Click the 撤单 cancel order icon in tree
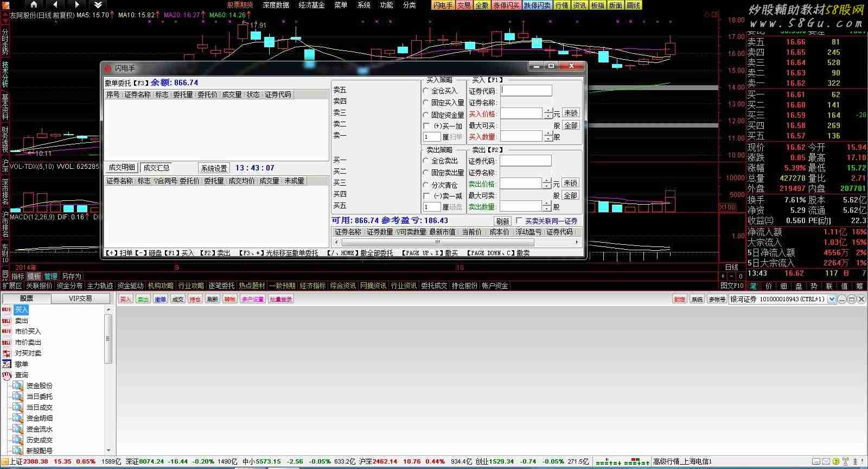The image size is (868, 469). [x=7, y=364]
